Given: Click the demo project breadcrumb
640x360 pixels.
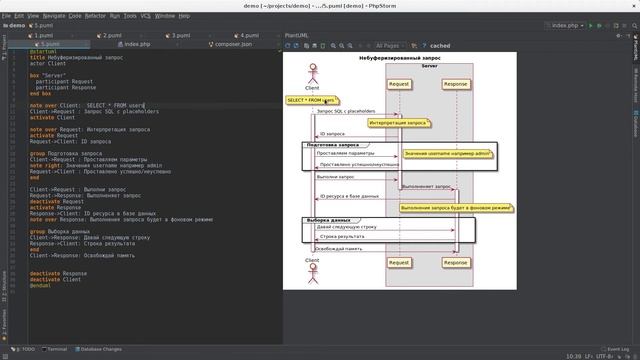Looking at the screenshot, I should (14, 25).
